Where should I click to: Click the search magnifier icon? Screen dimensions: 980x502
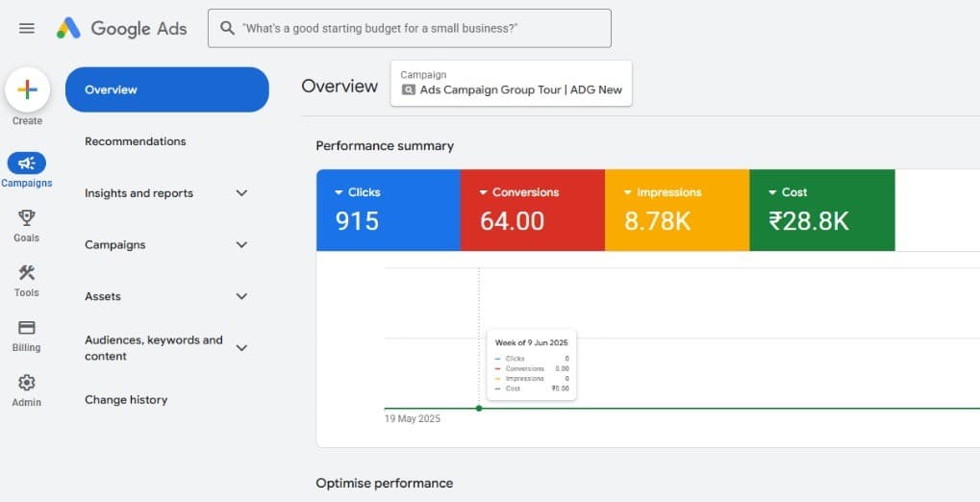[228, 28]
